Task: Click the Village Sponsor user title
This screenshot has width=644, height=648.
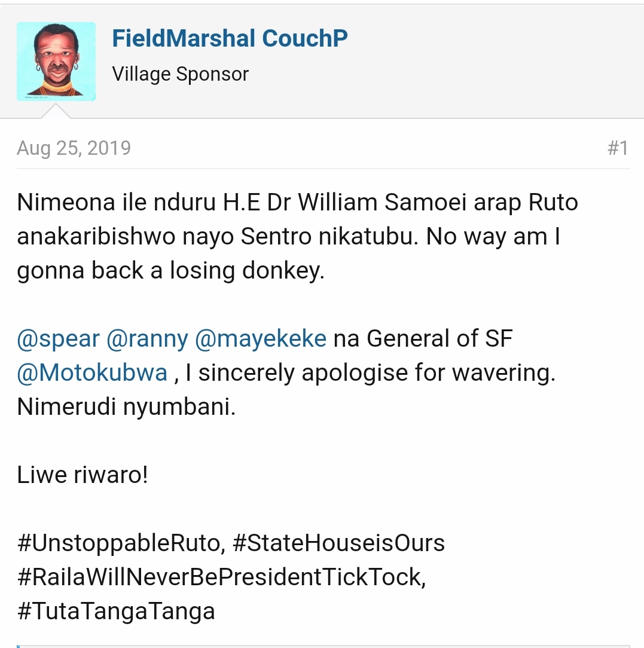Action: point(180,74)
